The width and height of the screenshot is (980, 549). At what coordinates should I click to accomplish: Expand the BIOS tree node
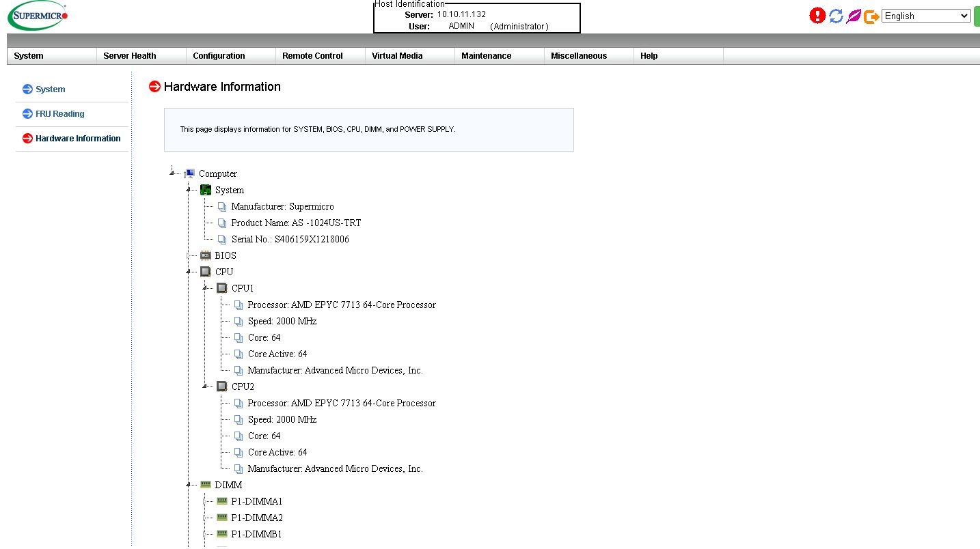click(189, 255)
